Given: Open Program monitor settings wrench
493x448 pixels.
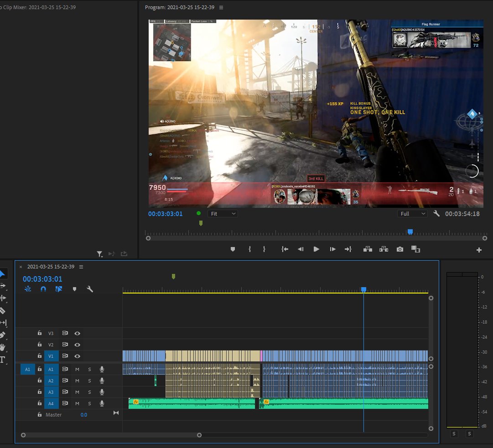Looking at the screenshot, I should pyautogui.click(x=436, y=214).
